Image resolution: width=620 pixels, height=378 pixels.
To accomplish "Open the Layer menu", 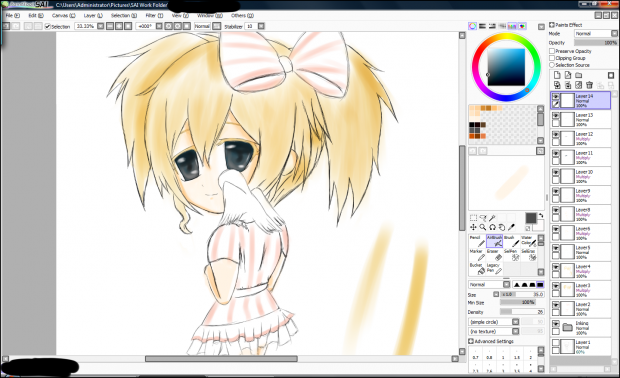I will point(93,15).
